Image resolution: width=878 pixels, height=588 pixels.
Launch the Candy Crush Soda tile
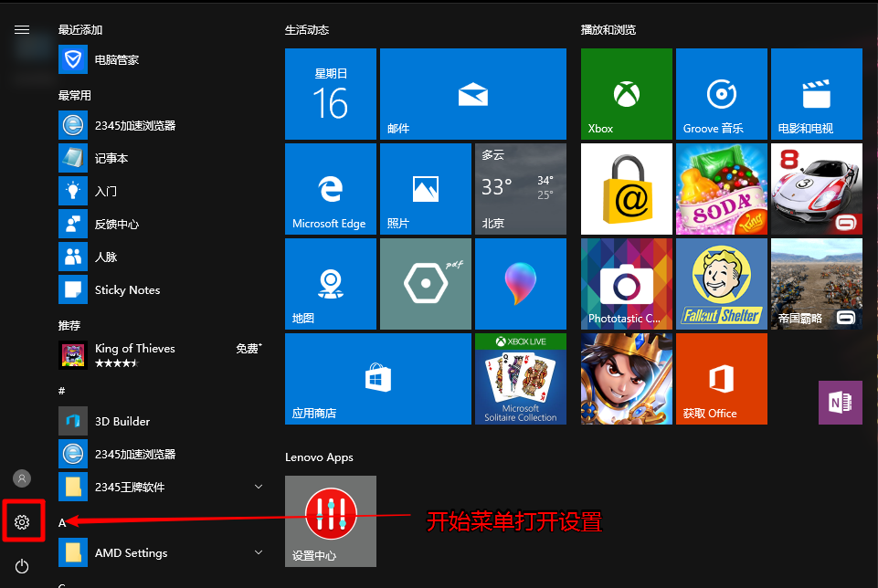[722, 189]
